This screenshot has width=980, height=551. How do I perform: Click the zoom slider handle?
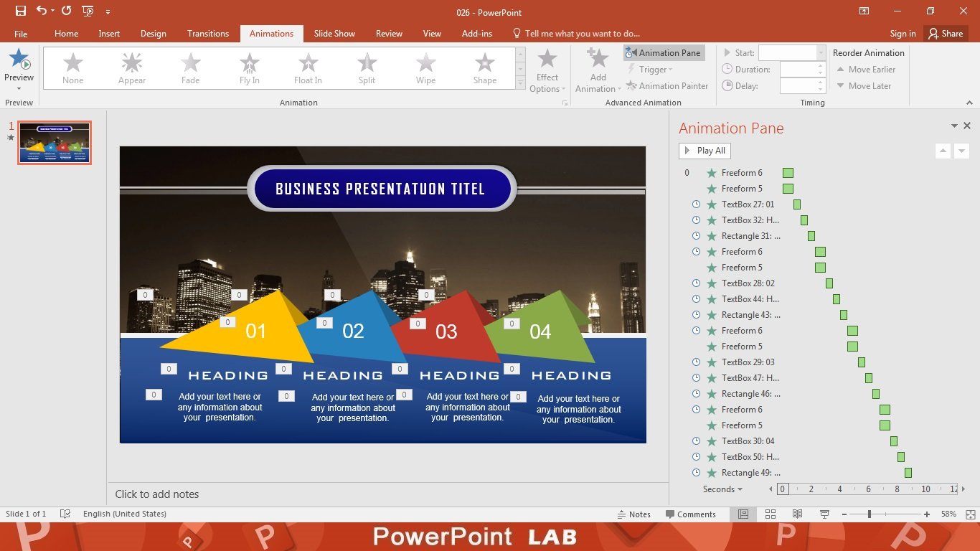point(870,514)
